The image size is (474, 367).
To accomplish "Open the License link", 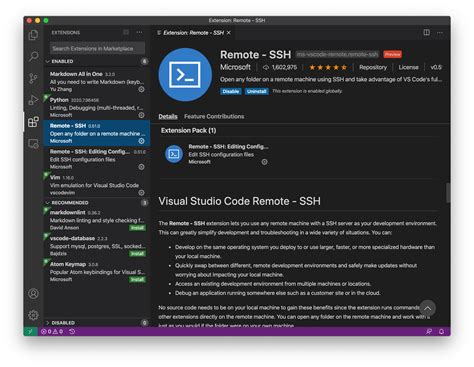I will (x=408, y=67).
